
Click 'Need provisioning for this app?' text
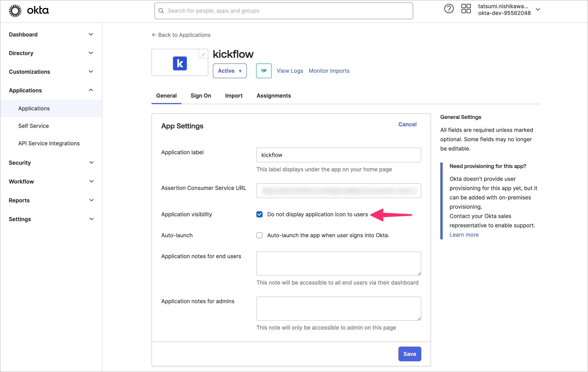(x=488, y=166)
